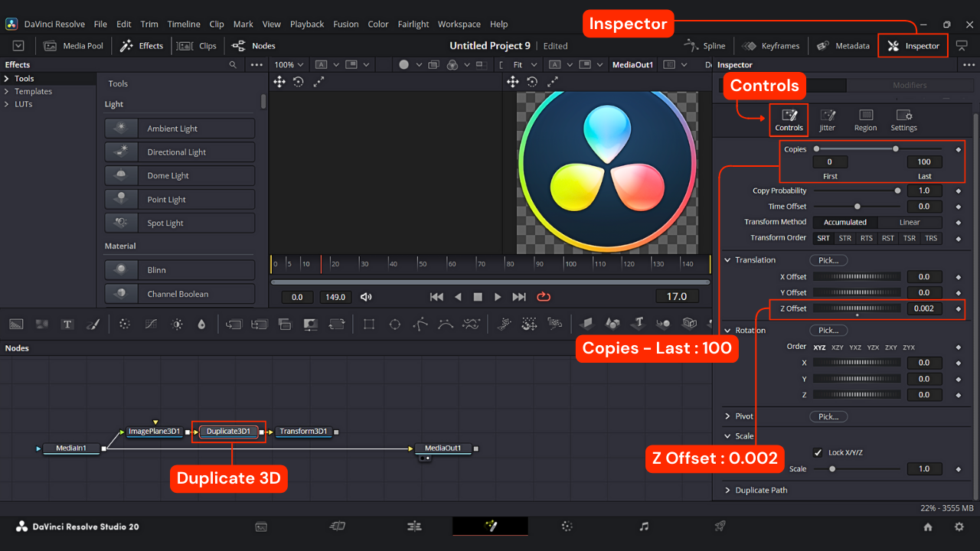
Task: Open the 100% viewer zoom dropdown
Action: click(289, 65)
